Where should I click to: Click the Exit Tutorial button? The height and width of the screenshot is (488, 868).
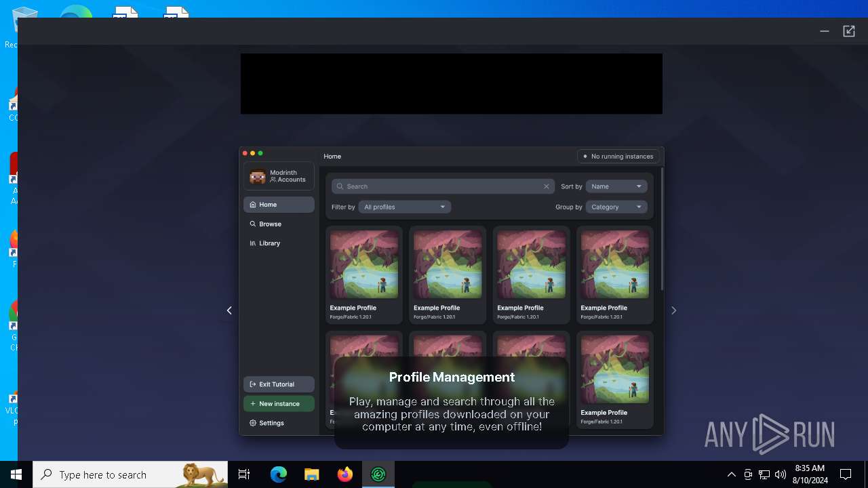point(279,384)
